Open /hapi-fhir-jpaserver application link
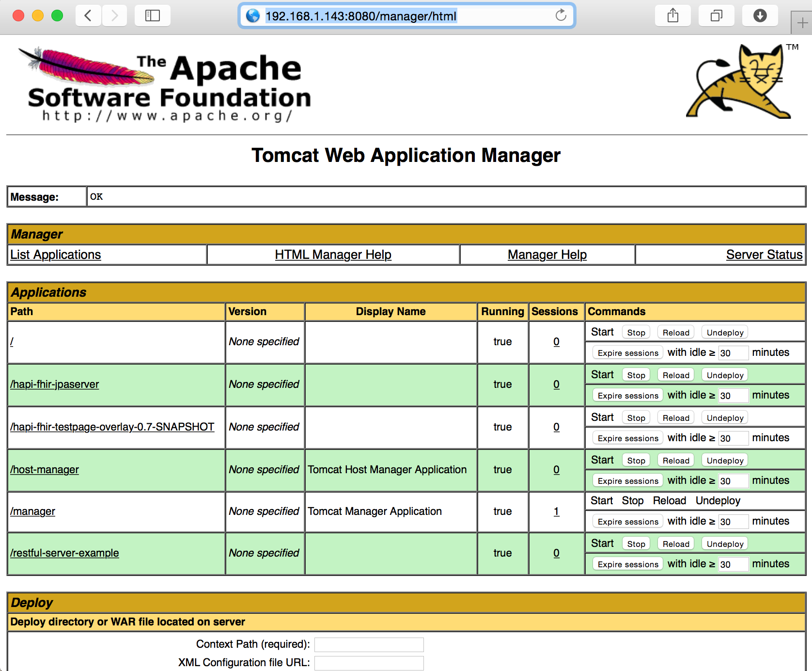Viewport: 812px width, 671px height. (55, 384)
